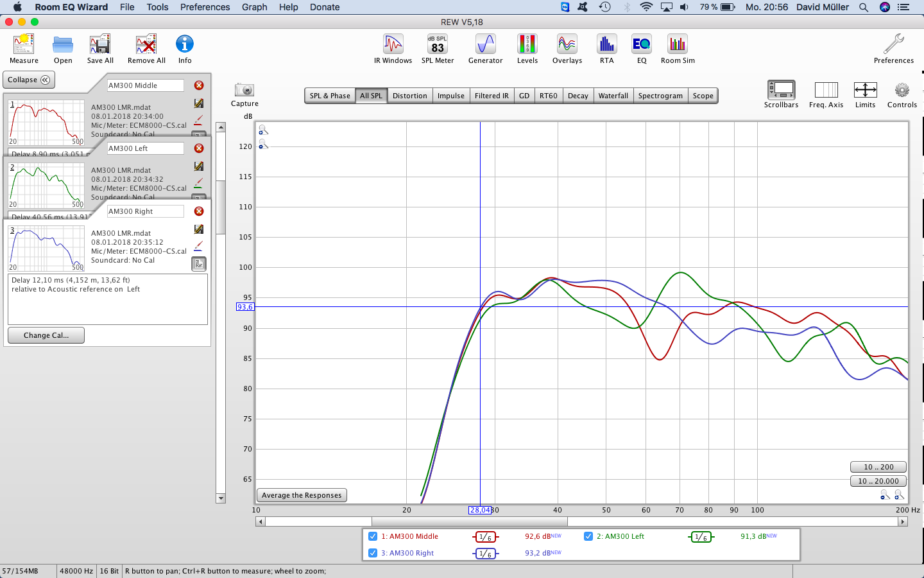Switch to the SPL & Phase tab
The image size is (924, 578).
click(x=330, y=96)
